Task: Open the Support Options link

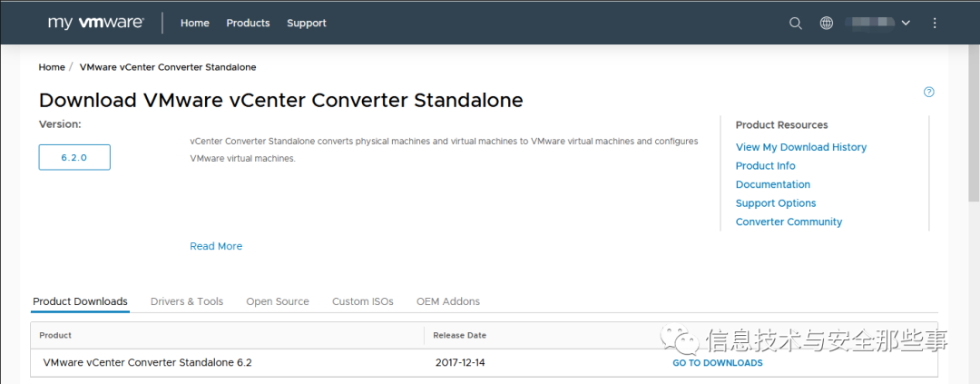Action: [776, 203]
